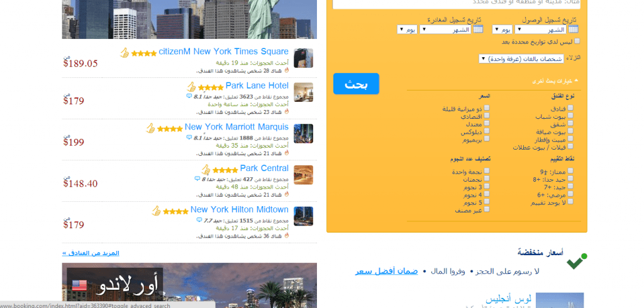Open the 'ضمان أفضل سعر' link
Screen dimensions: 644x308
point(387,272)
